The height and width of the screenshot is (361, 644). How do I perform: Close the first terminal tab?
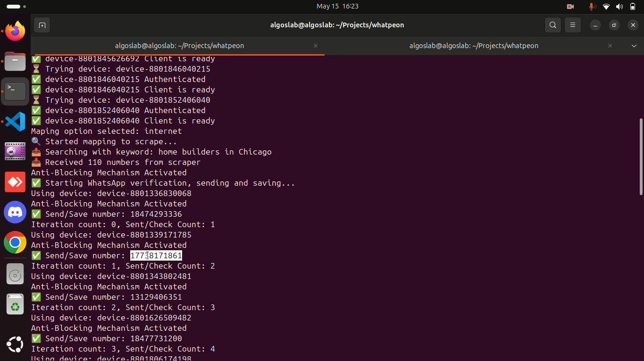(316, 46)
